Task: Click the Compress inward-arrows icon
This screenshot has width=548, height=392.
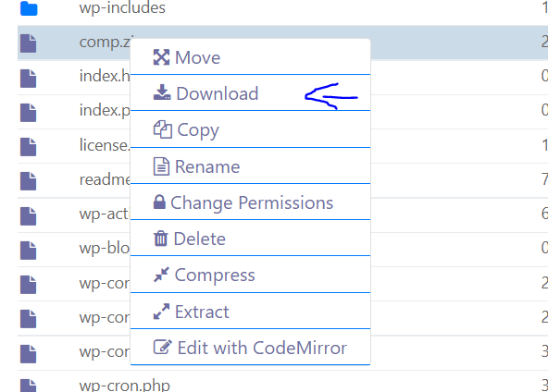Action: click(x=161, y=275)
